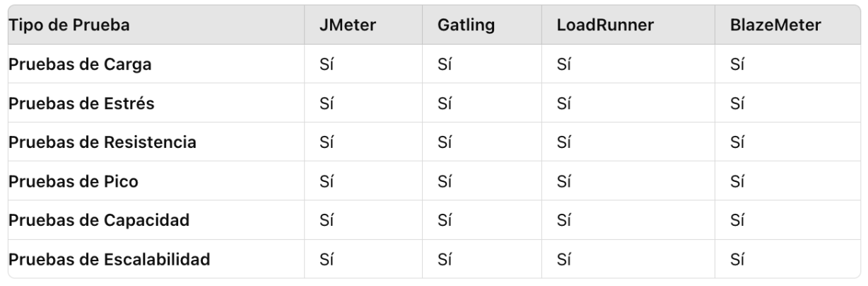The width and height of the screenshot is (868, 286).
Task: Select the Gatling column header
Action: [466, 25]
